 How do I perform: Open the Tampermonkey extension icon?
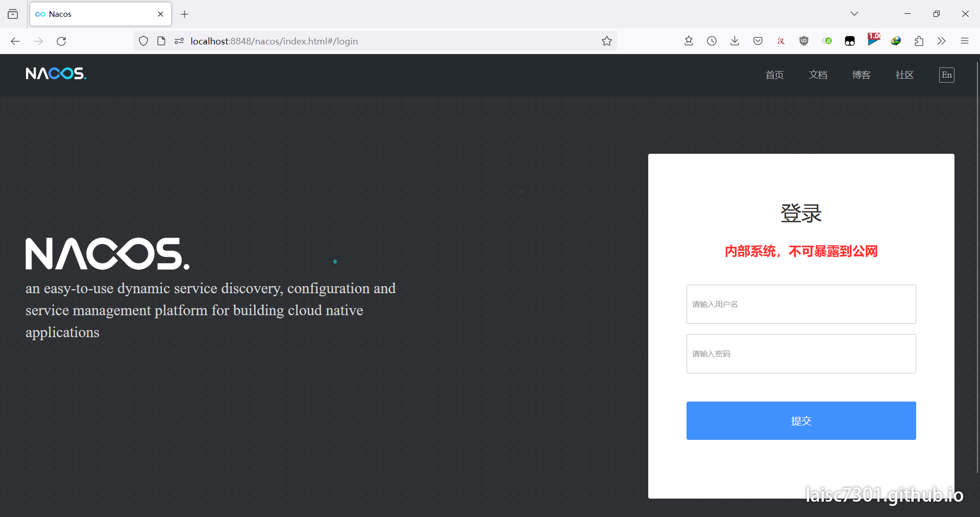point(850,41)
